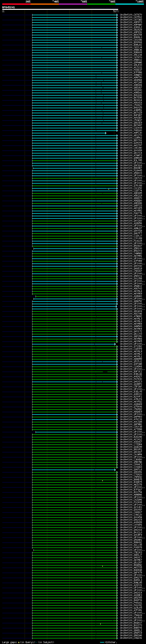Viewport: 146px width, 644px height.
Task: Click label UniRef100_B7FMM6
Action: pyautogui.click(x=131, y=72)
